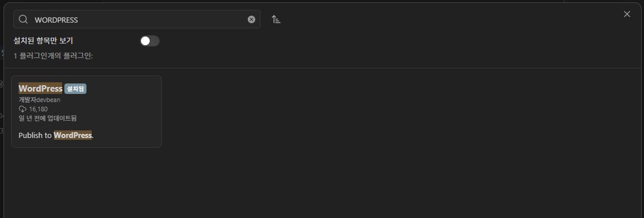Clear the WORDPRESS search text

[251, 19]
